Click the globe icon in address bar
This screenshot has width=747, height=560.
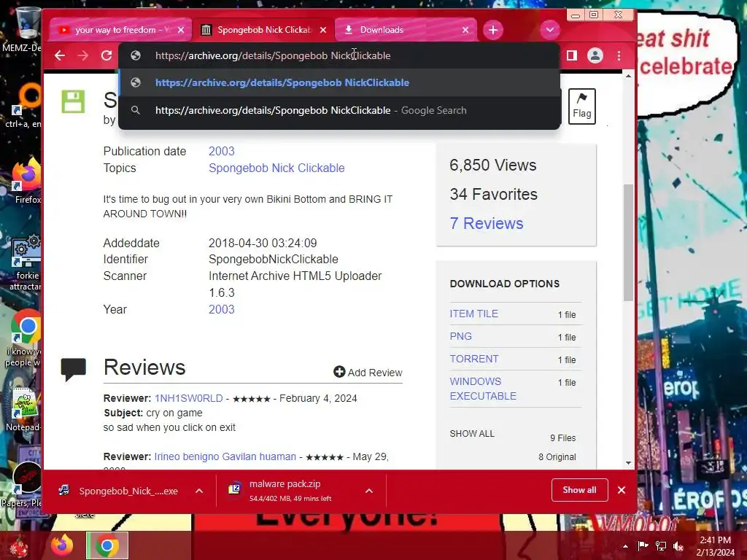[136, 55]
